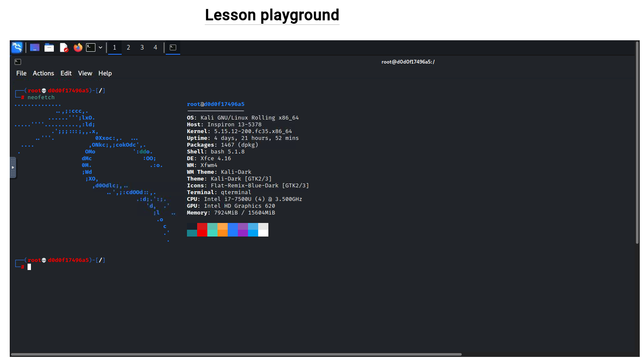Switch to workspace 1
This screenshot has height=362, width=644.
coord(114,47)
